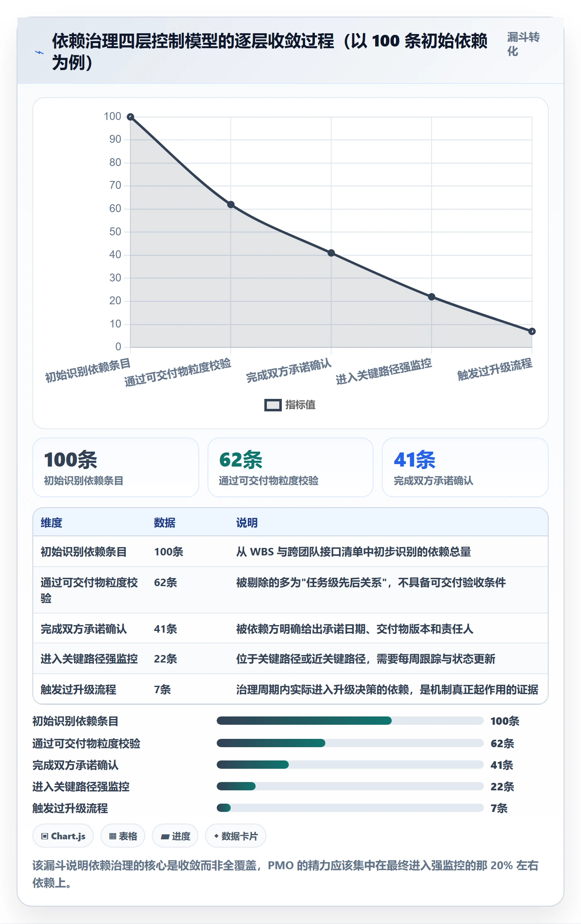Click the 进度 tag chip
This screenshot has width=581, height=924.
pos(175,836)
